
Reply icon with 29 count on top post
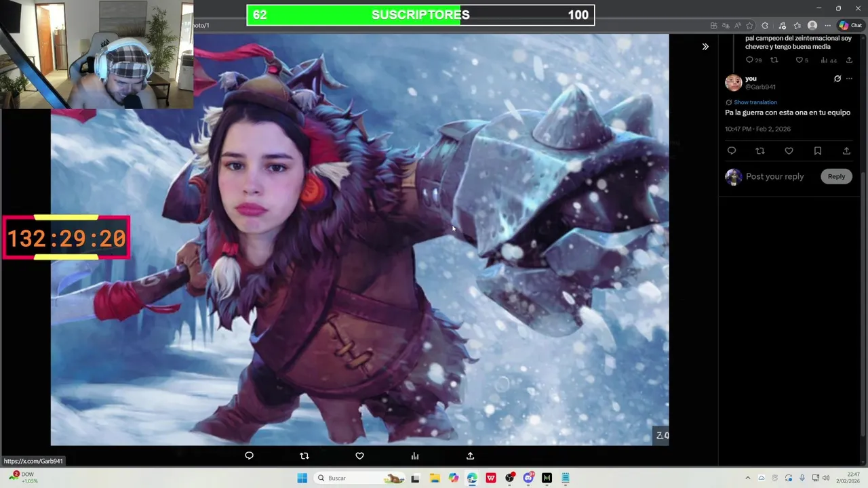click(x=749, y=60)
